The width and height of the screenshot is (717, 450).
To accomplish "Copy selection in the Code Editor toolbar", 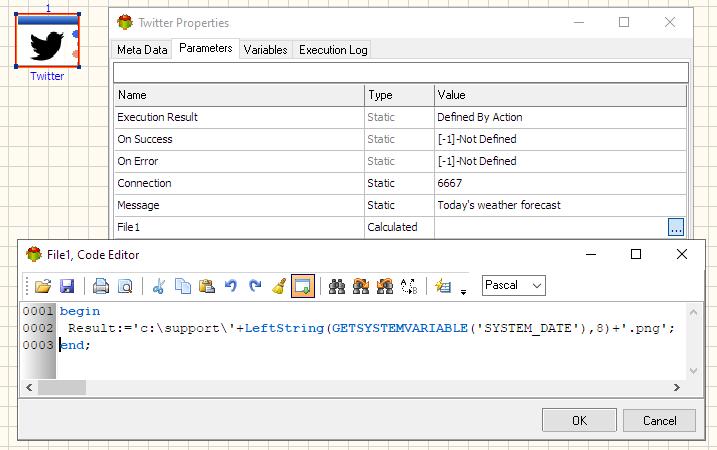I will [183, 286].
